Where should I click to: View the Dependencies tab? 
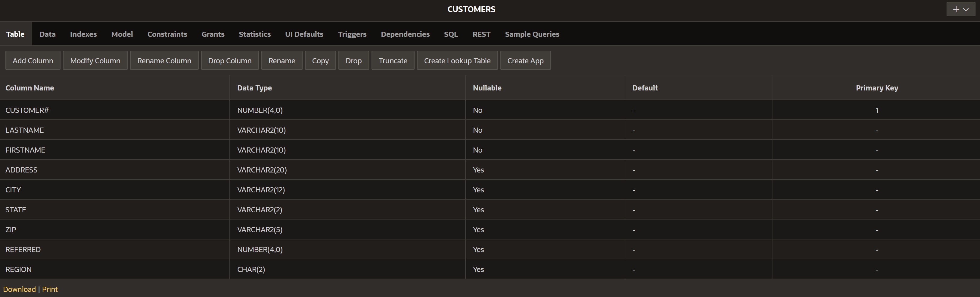tap(405, 34)
